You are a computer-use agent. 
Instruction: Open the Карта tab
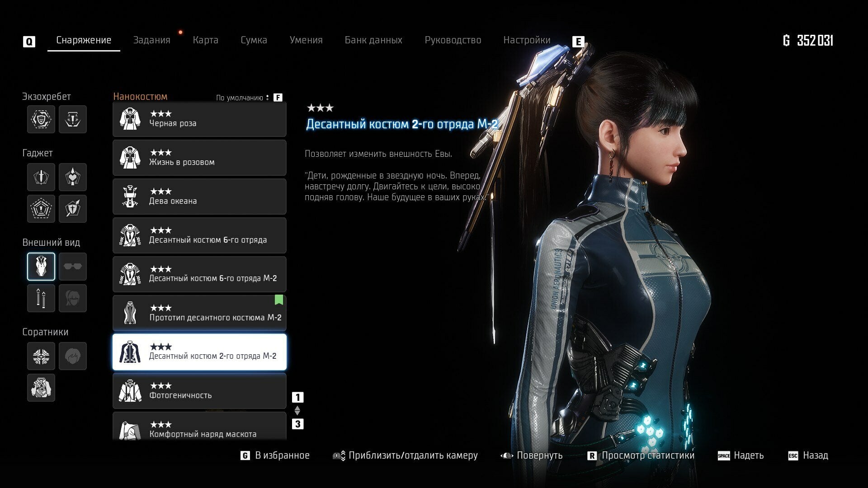click(x=206, y=40)
